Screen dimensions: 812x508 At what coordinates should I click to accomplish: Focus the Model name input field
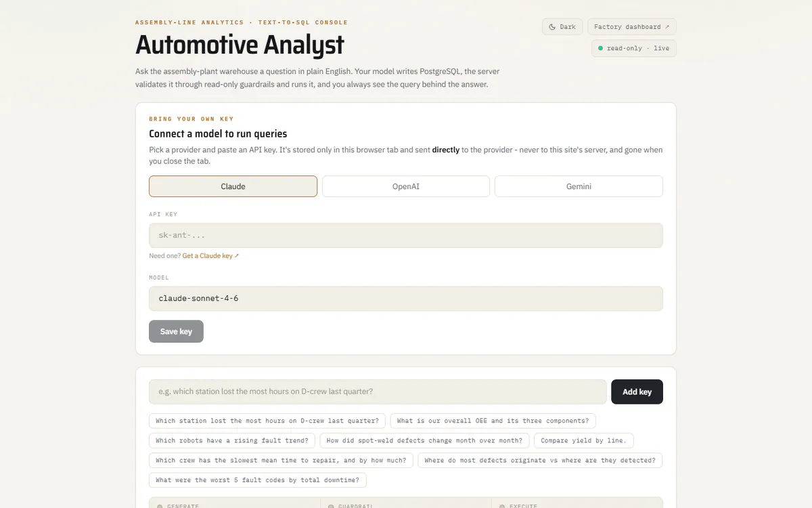[x=406, y=299]
